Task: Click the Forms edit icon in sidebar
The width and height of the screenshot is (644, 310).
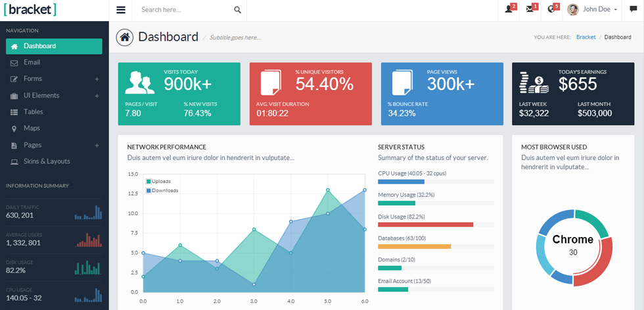Action: pos(14,80)
